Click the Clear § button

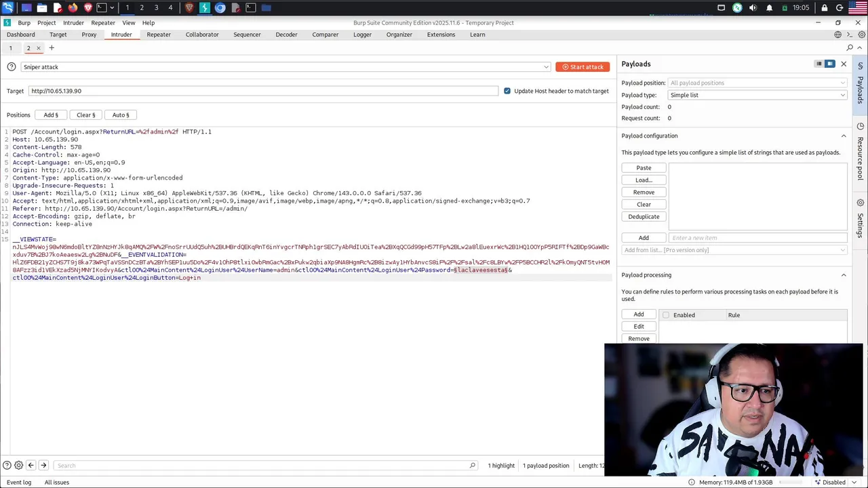coord(86,115)
